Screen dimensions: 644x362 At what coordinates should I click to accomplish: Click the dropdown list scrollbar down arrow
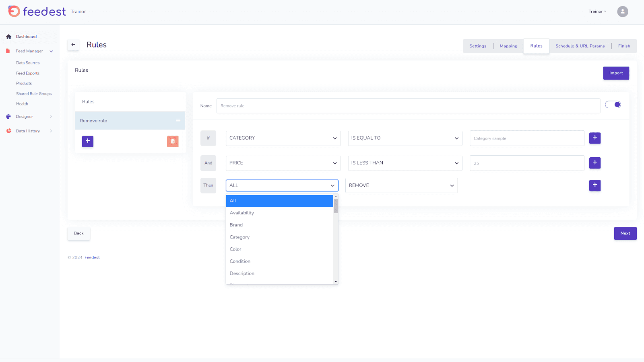coord(336,282)
